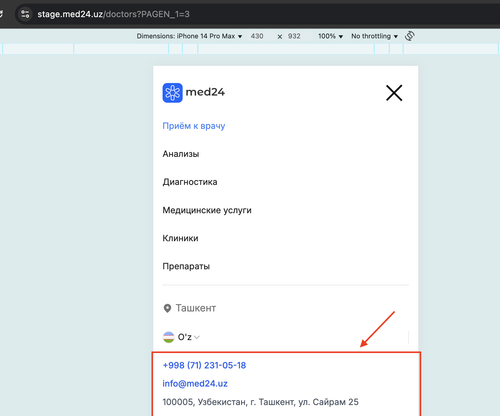The height and width of the screenshot is (416, 500).
Task: Change city from Ташкент
Action: coord(196,308)
